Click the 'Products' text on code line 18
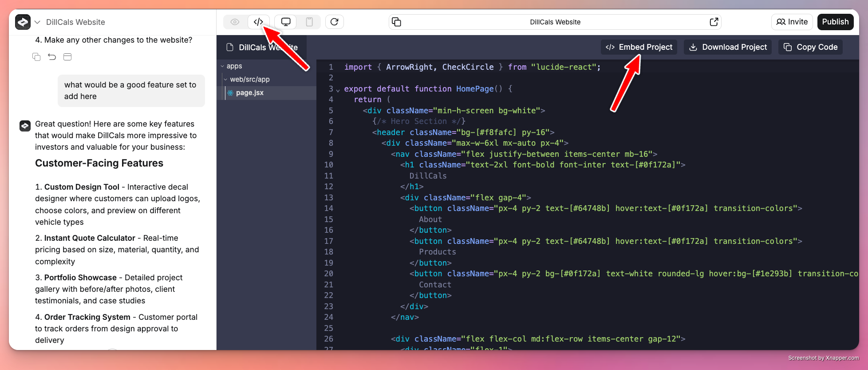868x370 pixels. point(437,252)
